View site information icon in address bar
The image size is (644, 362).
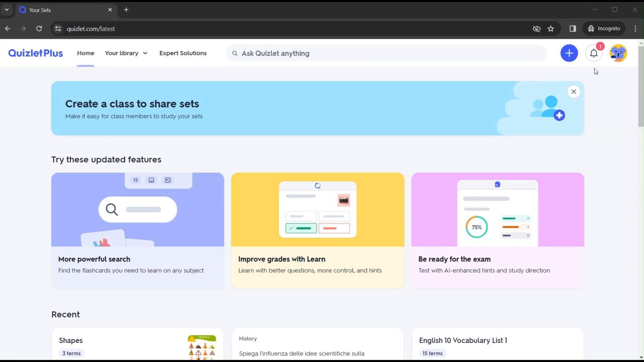coord(58,29)
